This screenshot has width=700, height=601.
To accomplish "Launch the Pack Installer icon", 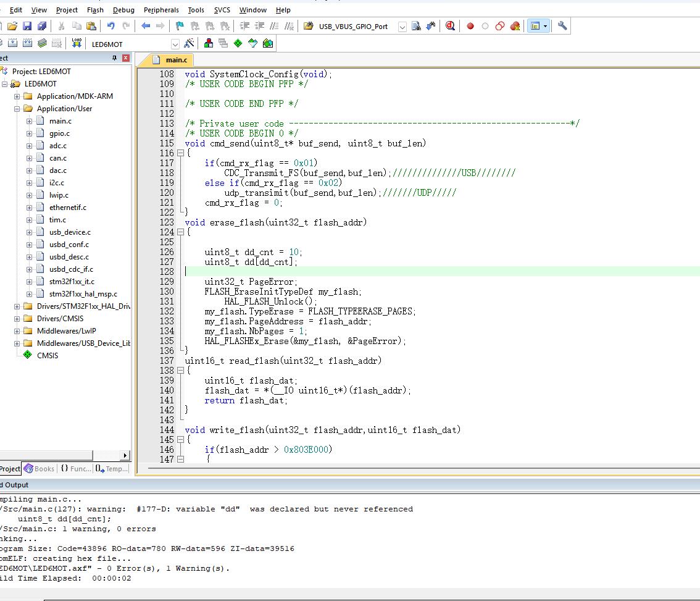I will [x=268, y=43].
